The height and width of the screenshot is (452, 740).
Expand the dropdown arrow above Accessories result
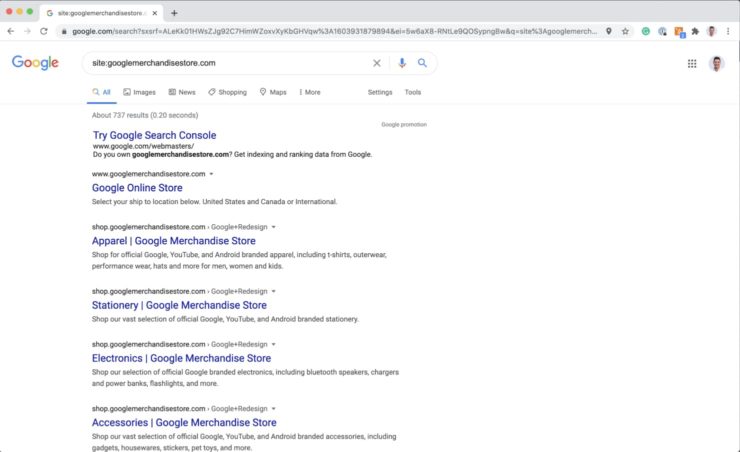click(273, 409)
